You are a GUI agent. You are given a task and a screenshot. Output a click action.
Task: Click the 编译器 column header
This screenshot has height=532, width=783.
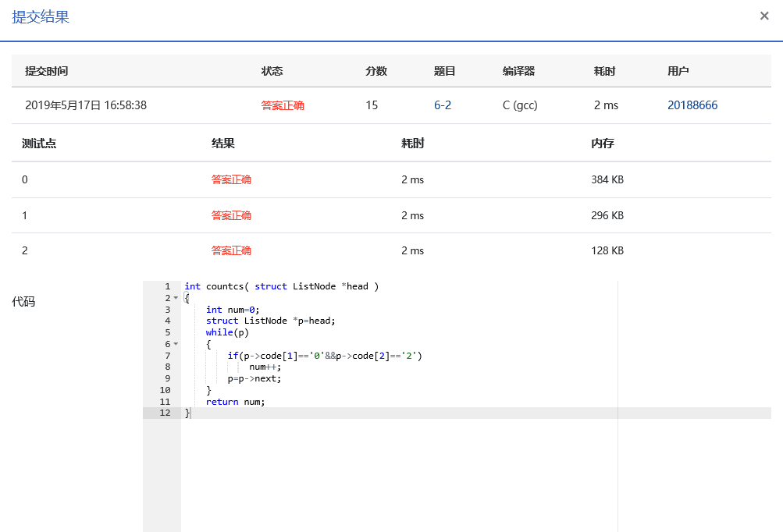pos(518,71)
